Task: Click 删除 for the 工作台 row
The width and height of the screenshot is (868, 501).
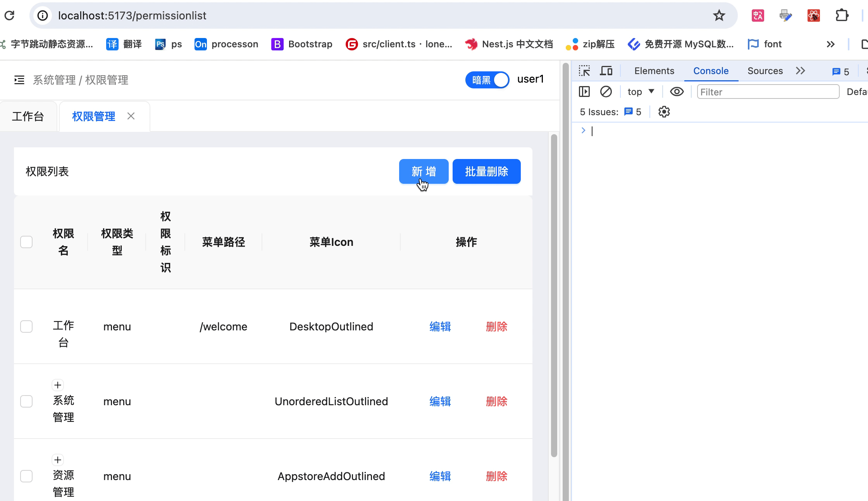Action: (496, 327)
